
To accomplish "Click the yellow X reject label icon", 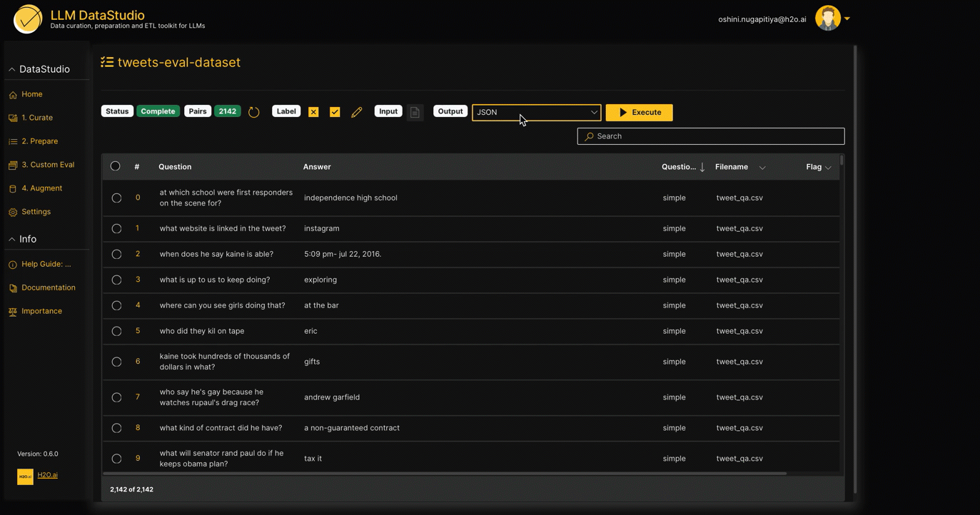I will point(313,112).
